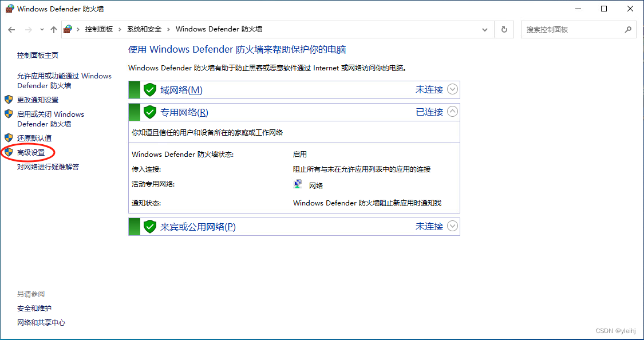Open 允许应用或功能通过 Windows Defender 防火墙

65,81
